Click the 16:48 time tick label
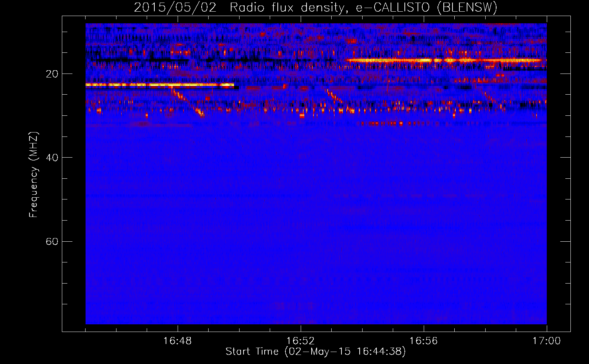Viewport: 589px width, 364px height. click(178, 341)
